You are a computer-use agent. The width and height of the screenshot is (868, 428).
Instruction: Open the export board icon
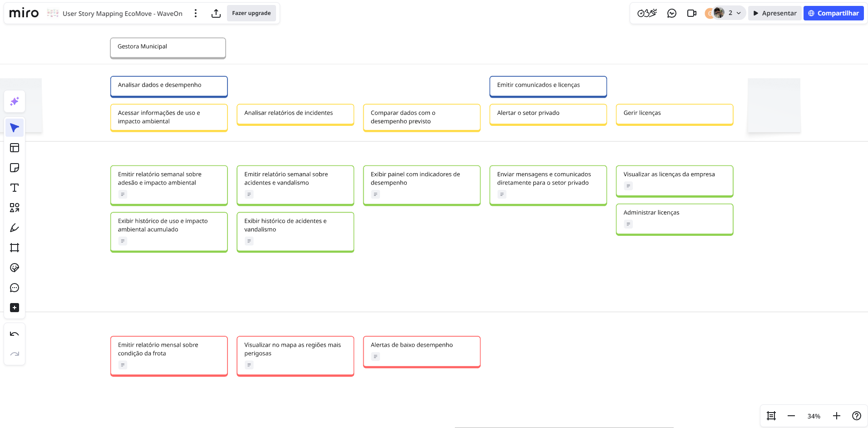pos(216,14)
